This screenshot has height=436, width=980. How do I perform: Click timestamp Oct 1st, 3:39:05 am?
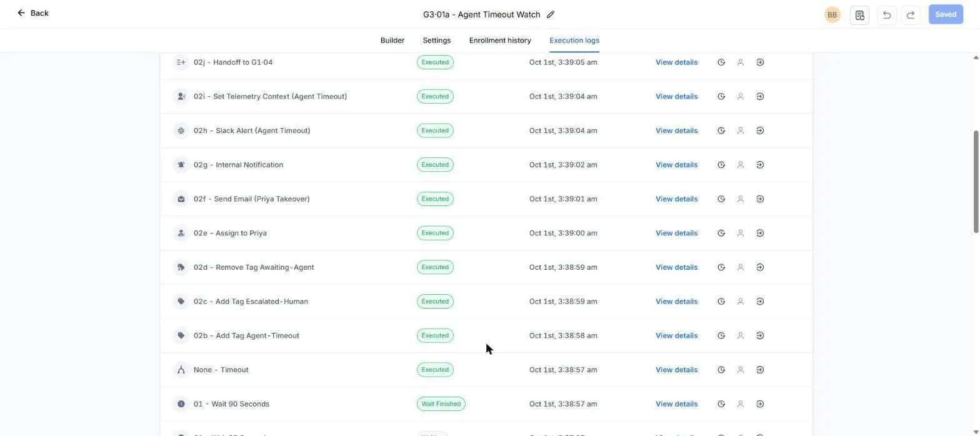tap(563, 62)
